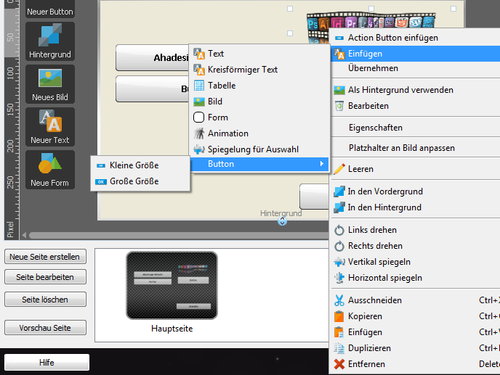Expand the Button submenu arrow
The width and height of the screenshot is (500, 375).
coord(321,164)
